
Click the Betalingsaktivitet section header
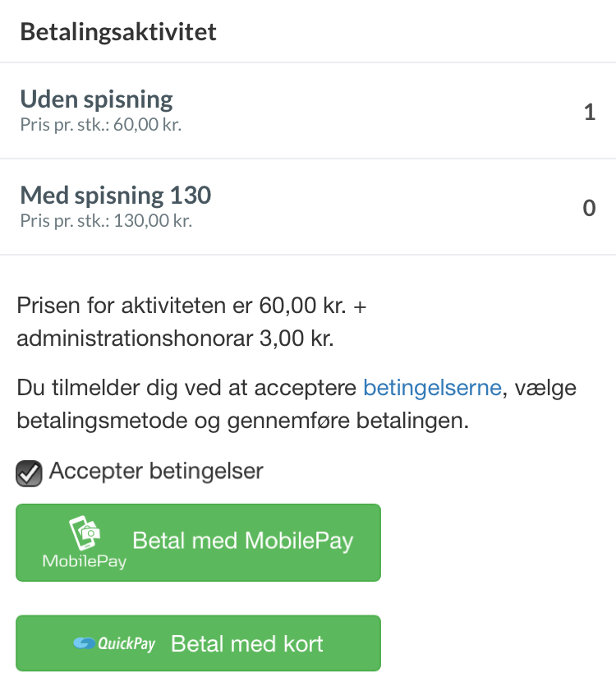click(x=118, y=32)
